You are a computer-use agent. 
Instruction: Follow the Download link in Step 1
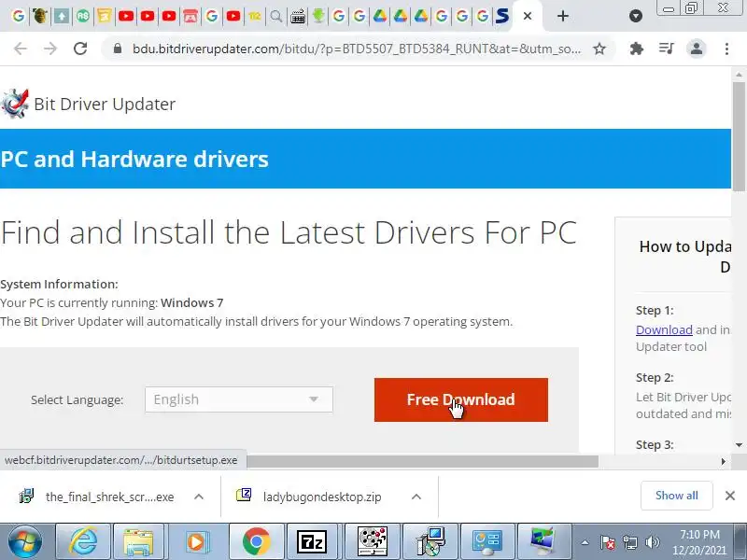[664, 329]
